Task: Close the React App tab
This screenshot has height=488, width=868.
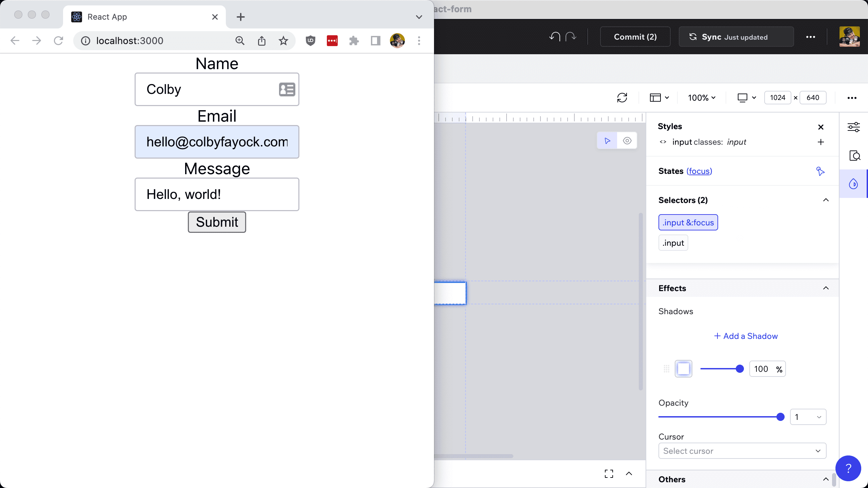Action: 215,17
